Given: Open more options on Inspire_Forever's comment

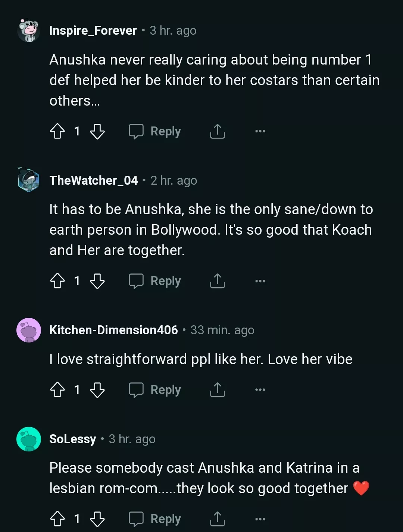Looking at the screenshot, I should click(260, 131).
